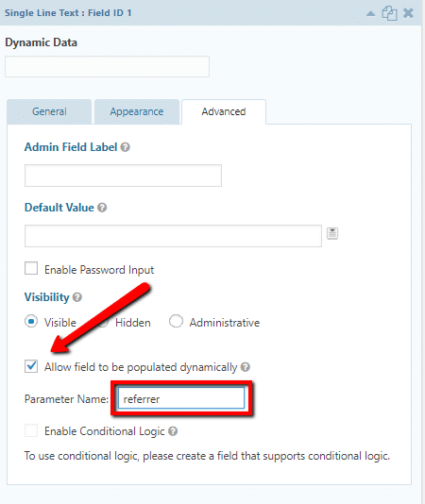This screenshot has width=425, height=504.
Task: Switch to the Appearance tab
Action: pyautogui.click(x=137, y=112)
